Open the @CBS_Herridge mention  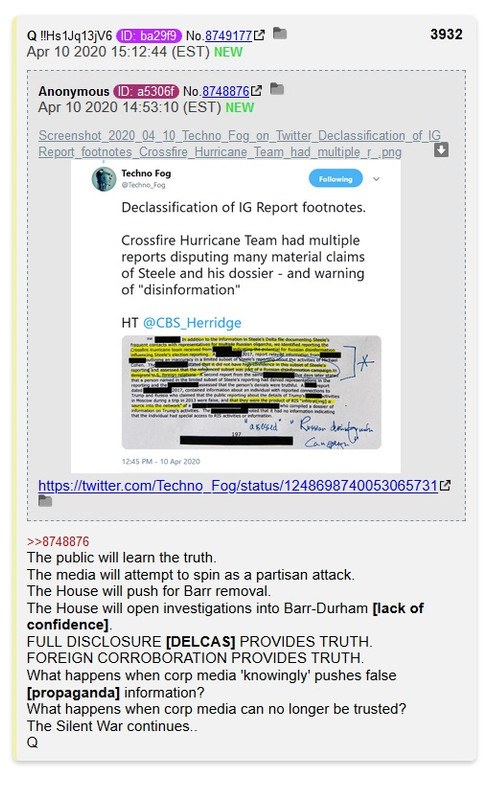(x=192, y=323)
